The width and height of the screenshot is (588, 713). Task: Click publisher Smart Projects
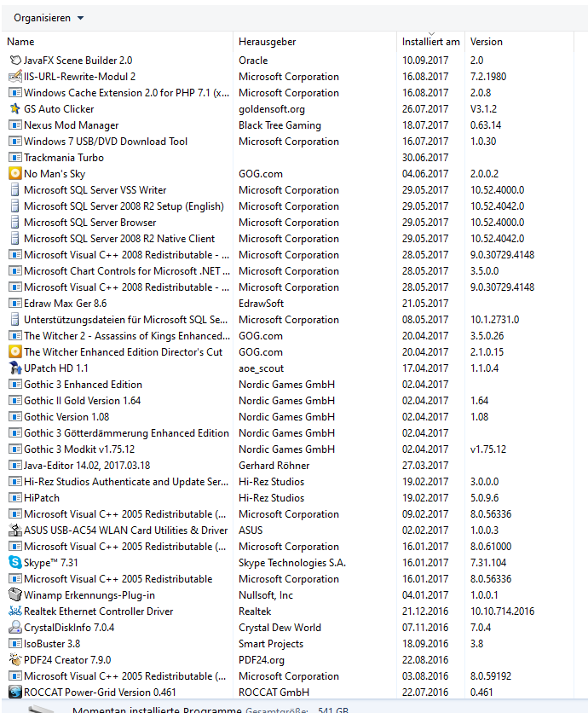271,643
